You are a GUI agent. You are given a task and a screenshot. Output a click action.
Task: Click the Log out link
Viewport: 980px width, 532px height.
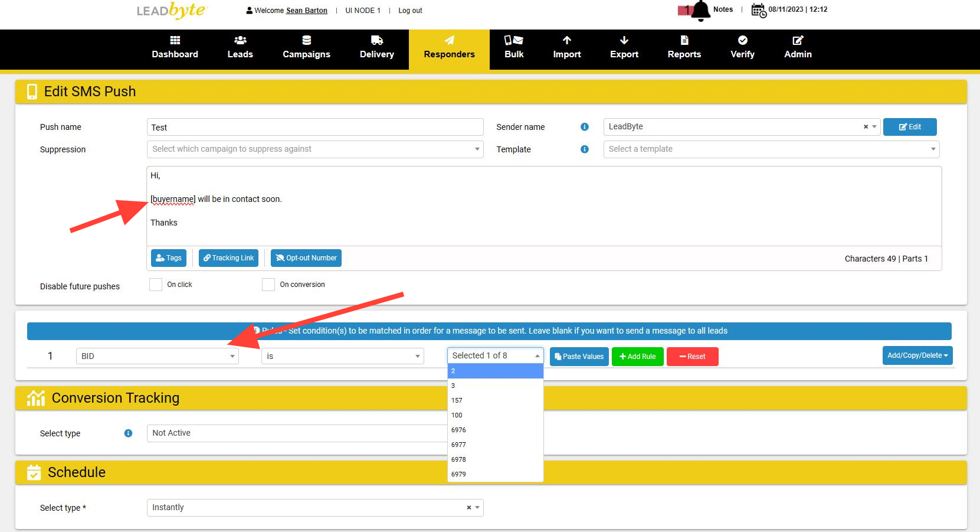(x=410, y=11)
